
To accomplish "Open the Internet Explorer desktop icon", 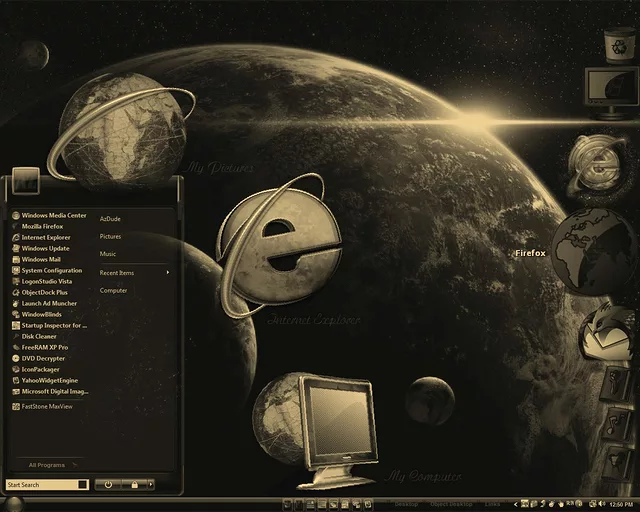I will tap(279, 243).
